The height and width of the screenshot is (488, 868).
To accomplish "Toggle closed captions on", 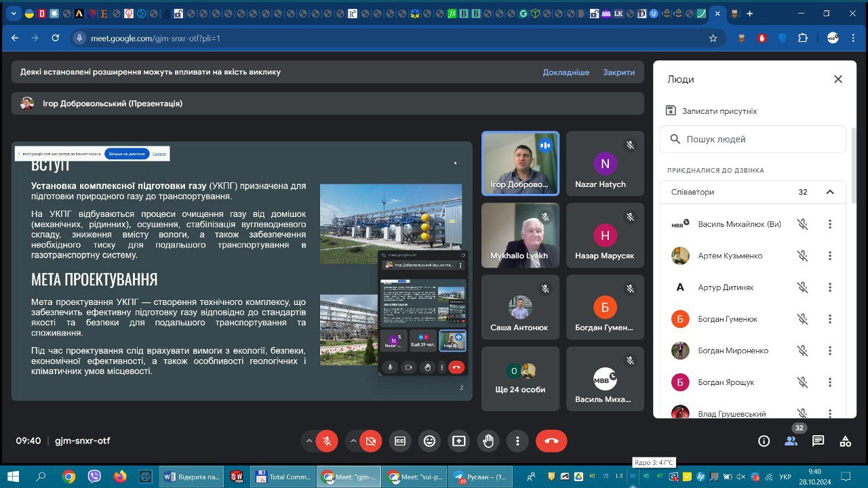I will pyautogui.click(x=400, y=441).
